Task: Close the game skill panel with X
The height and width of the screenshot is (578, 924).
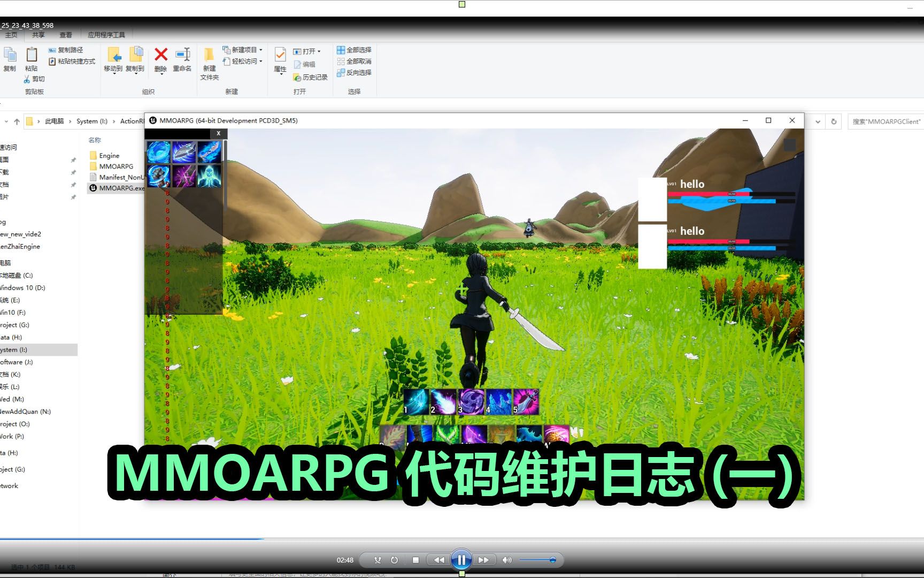Action: (x=218, y=133)
